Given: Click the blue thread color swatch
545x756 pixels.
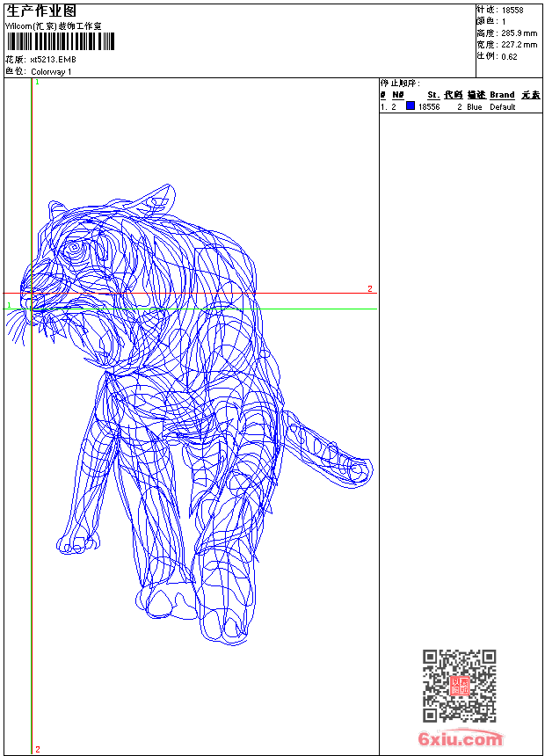Looking at the screenshot, I should pyautogui.click(x=411, y=106).
